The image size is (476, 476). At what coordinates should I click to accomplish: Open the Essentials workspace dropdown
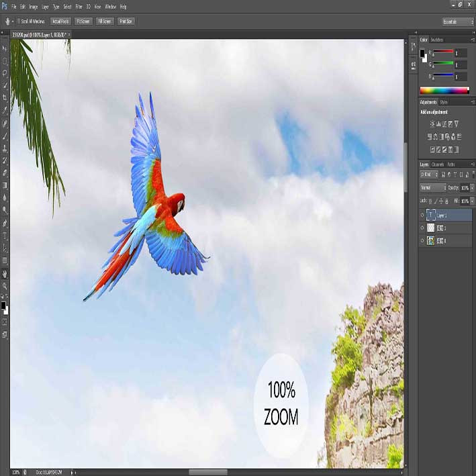458,21
